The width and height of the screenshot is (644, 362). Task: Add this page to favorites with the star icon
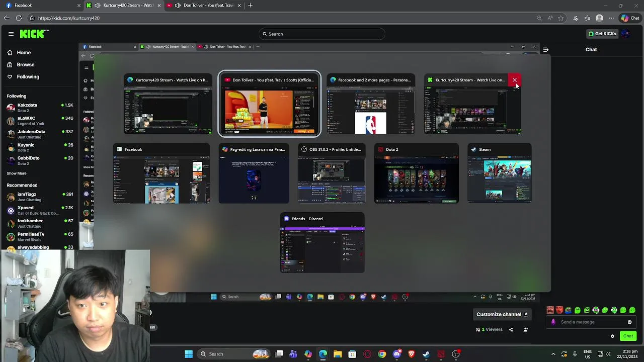[561, 18]
